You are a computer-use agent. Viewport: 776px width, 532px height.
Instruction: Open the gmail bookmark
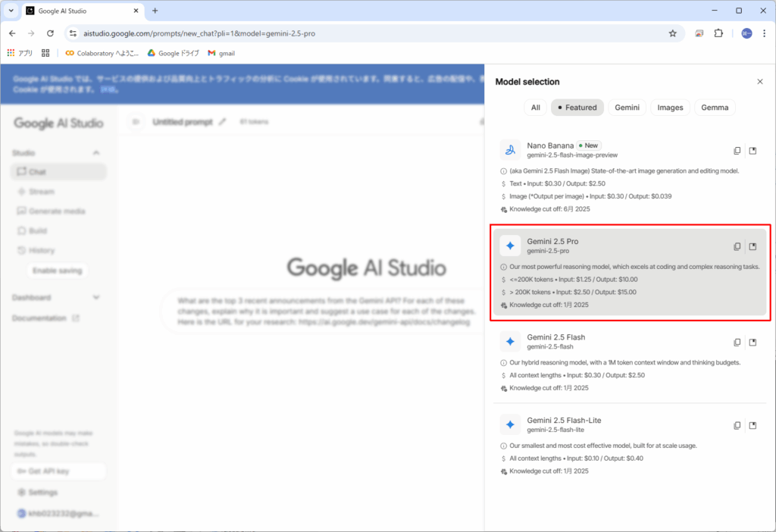click(x=221, y=53)
